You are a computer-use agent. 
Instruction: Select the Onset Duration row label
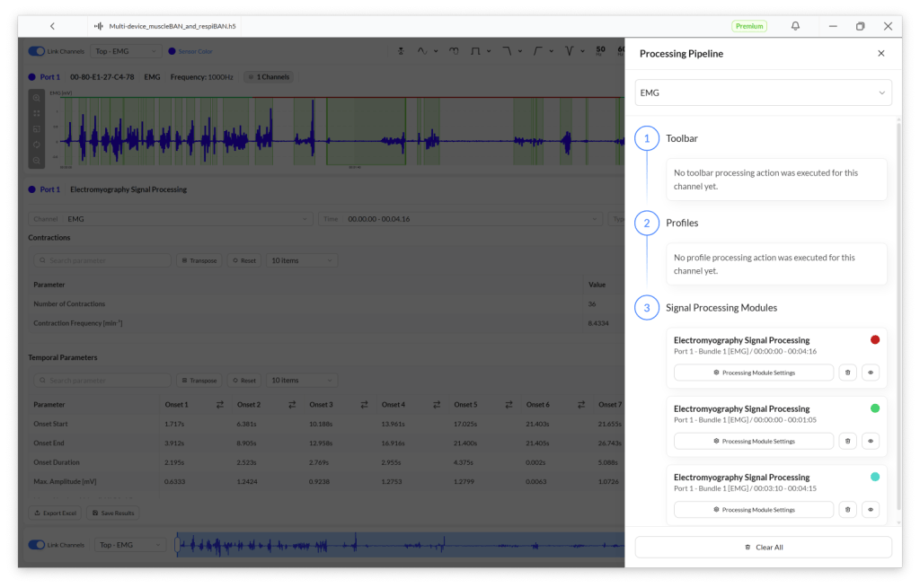tap(57, 462)
